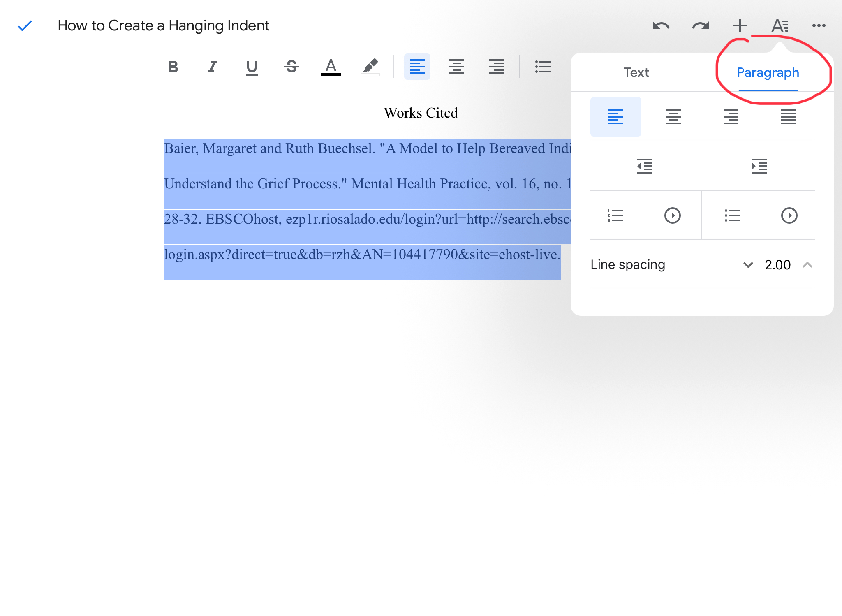Tap the line starting 'Understand the Grief Process'
842x616 pixels.
pyautogui.click(x=367, y=184)
